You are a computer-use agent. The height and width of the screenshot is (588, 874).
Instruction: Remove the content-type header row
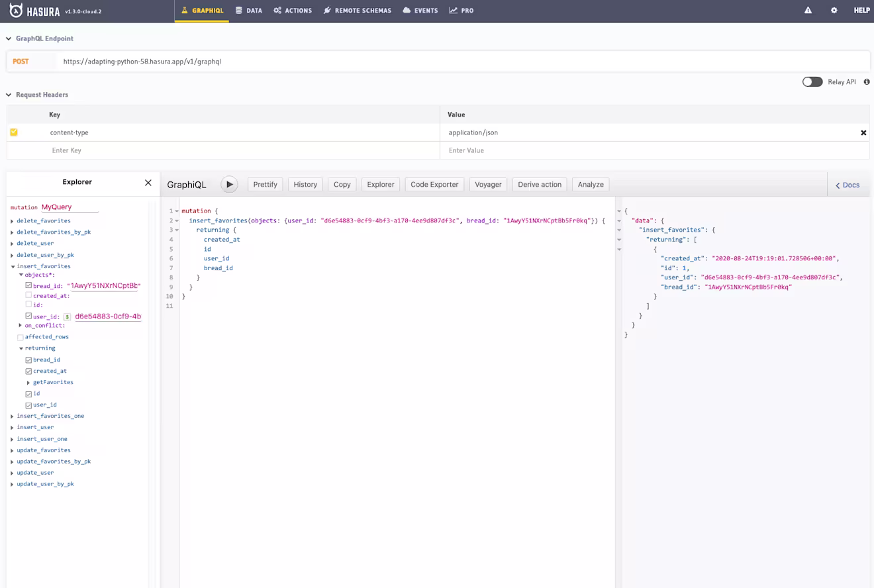pos(863,132)
